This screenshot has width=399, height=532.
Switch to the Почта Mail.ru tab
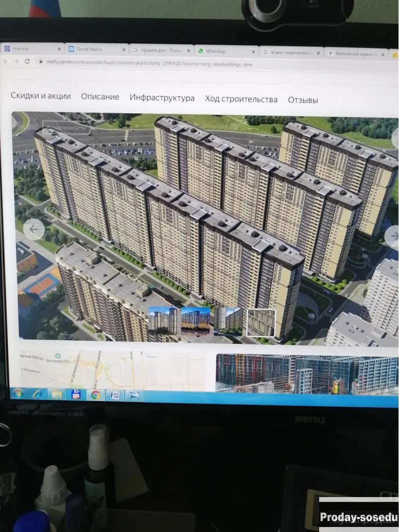pyautogui.click(x=97, y=49)
